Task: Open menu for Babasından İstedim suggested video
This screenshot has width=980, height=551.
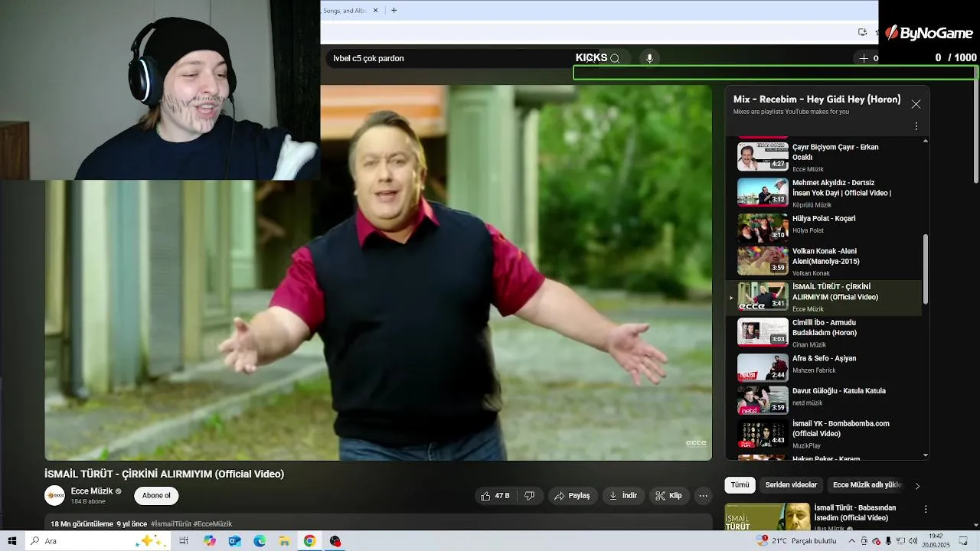Action: pyautogui.click(x=926, y=509)
